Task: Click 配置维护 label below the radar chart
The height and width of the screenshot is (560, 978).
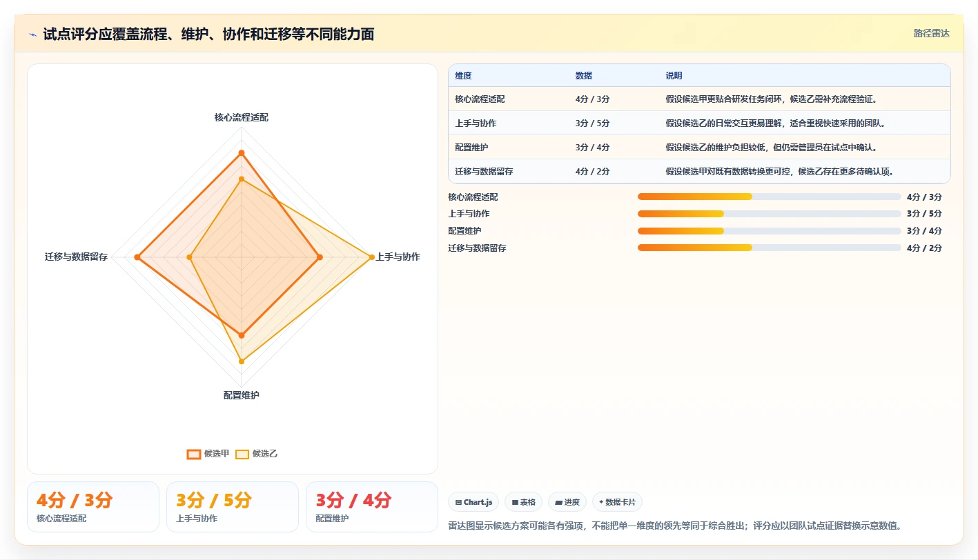Action: pyautogui.click(x=242, y=396)
